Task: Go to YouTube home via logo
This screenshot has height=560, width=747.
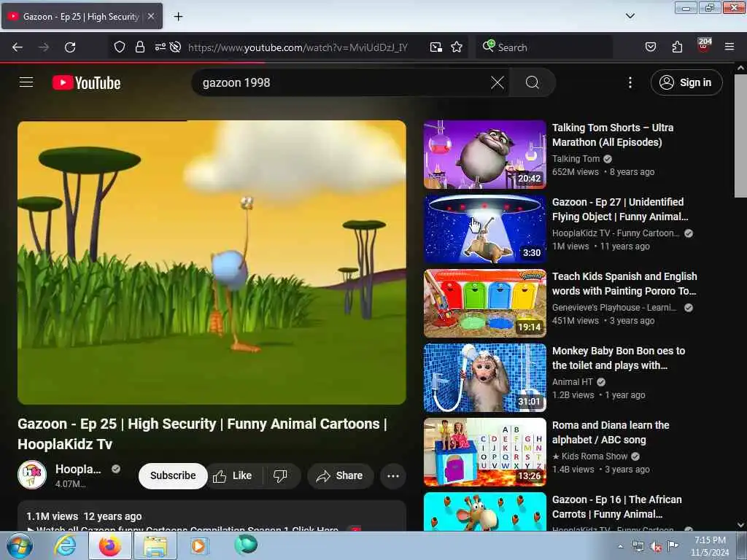Action: (86, 83)
